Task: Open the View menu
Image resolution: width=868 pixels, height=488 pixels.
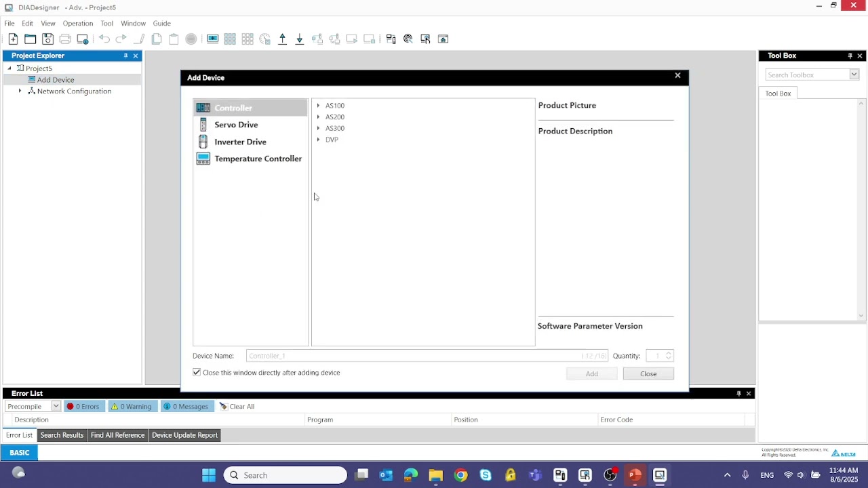Action: pos(48,23)
